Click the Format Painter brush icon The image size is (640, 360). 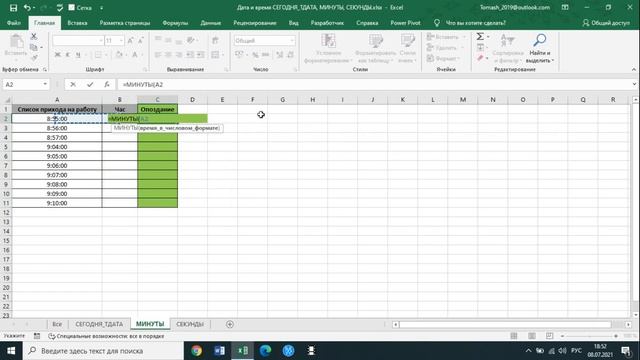click(34, 58)
